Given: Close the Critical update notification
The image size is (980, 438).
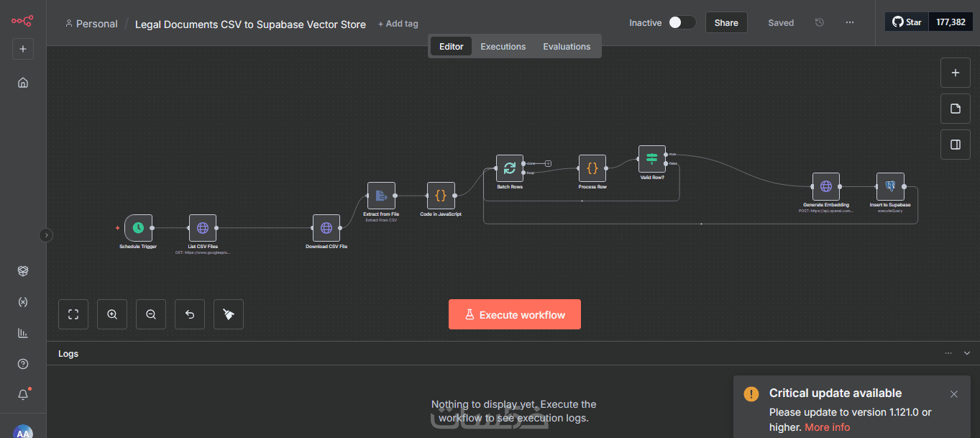Looking at the screenshot, I should 954,394.
